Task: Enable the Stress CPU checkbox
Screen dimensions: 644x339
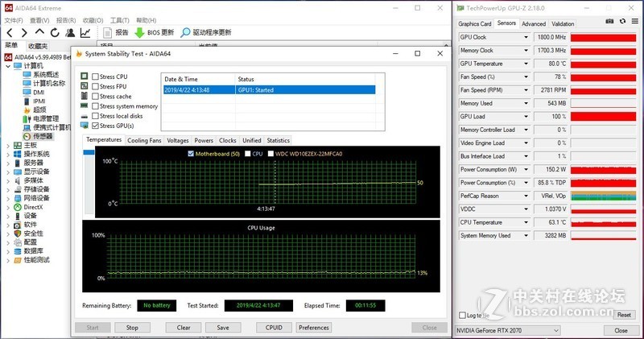Action: (96, 76)
